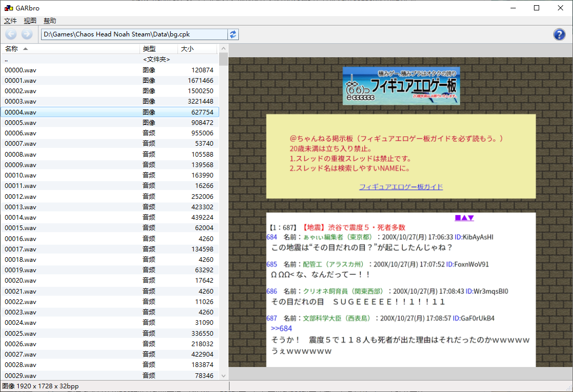This screenshot has width=573, height=392.
Task: Click post number 686 in preview
Action: [272, 291]
